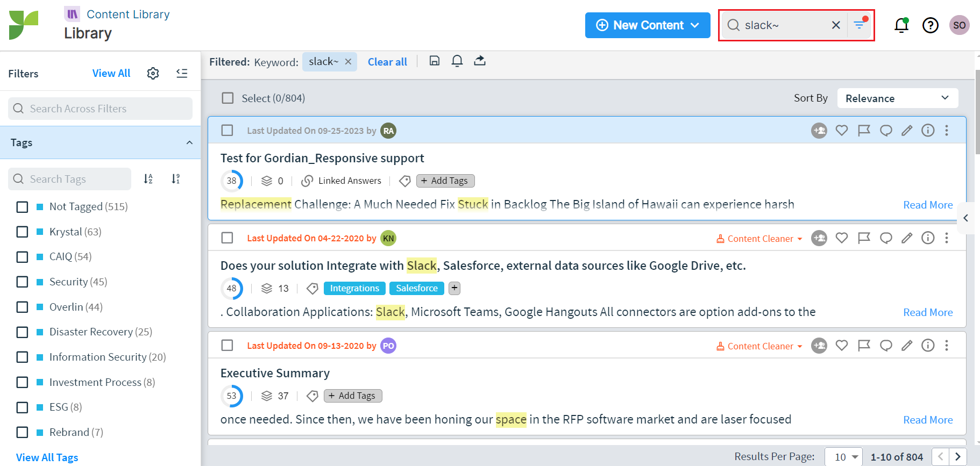Collapse the Tags filter section
The width and height of the screenshot is (980, 466).
coord(189,143)
